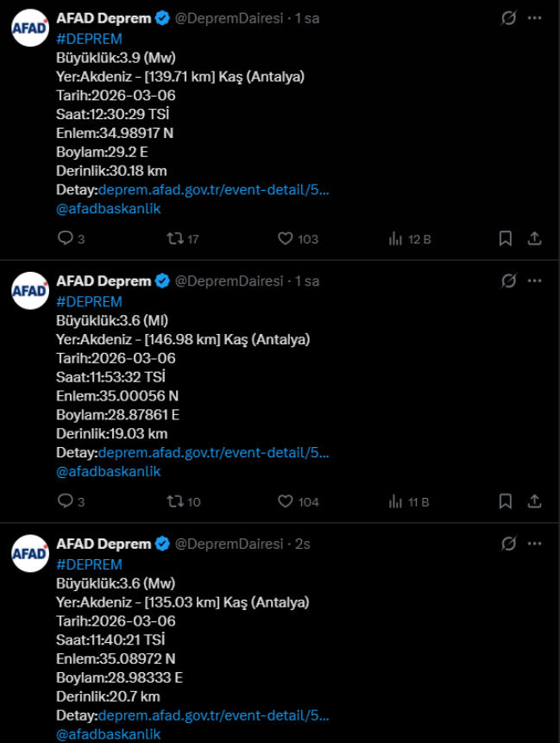Image resolution: width=560 pixels, height=743 pixels.
Task: Open Grok icon on third tweet
Action: [509, 544]
